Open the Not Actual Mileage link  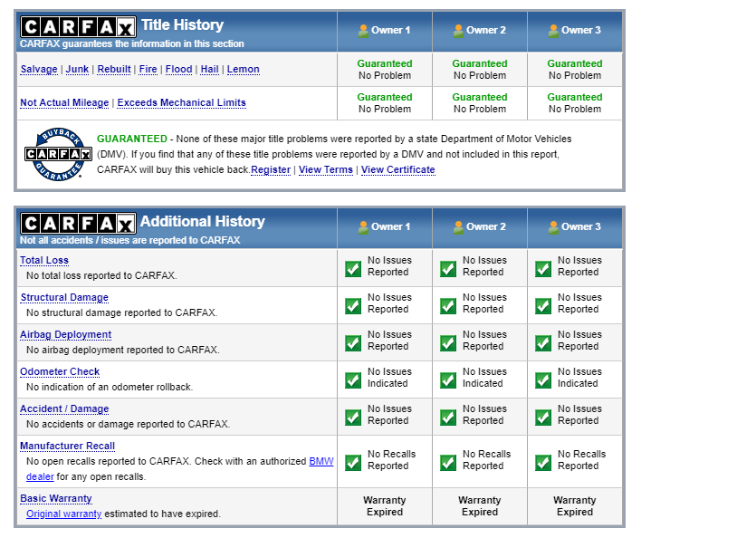(64, 102)
